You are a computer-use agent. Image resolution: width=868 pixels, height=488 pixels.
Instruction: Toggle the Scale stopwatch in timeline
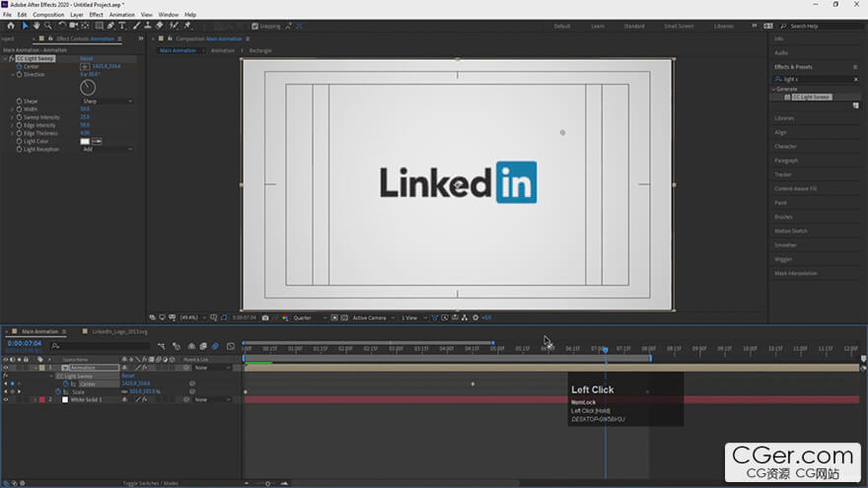[x=58, y=391]
